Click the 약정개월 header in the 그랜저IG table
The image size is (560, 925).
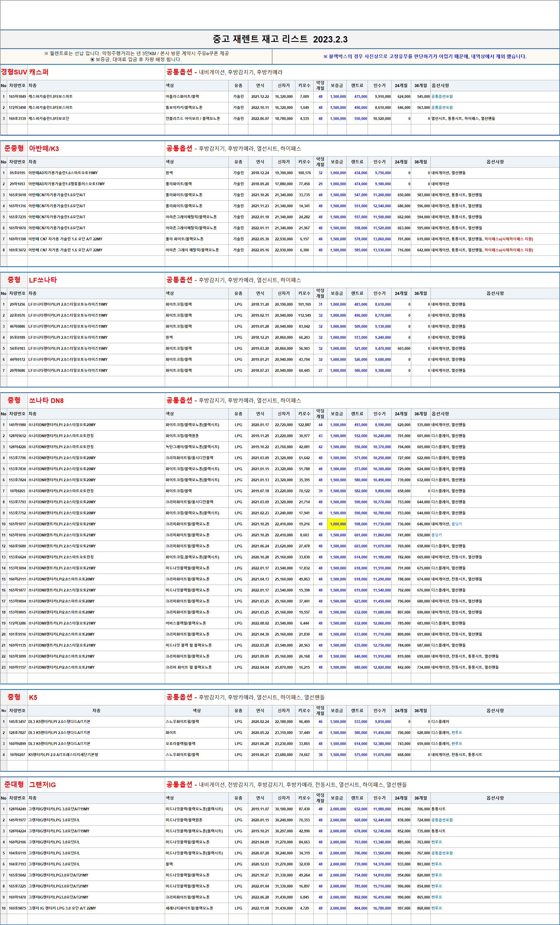point(320,798)
